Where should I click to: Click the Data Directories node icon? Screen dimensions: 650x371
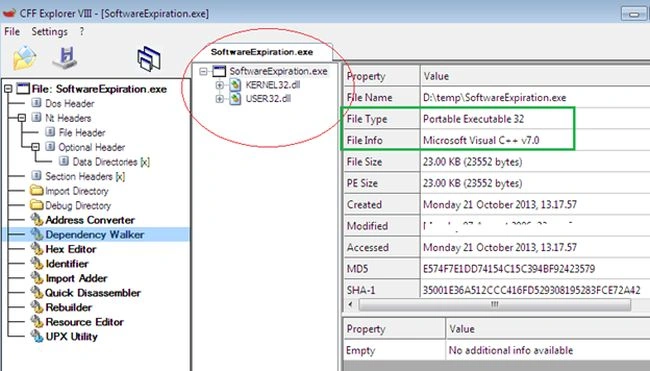[64, 161]
